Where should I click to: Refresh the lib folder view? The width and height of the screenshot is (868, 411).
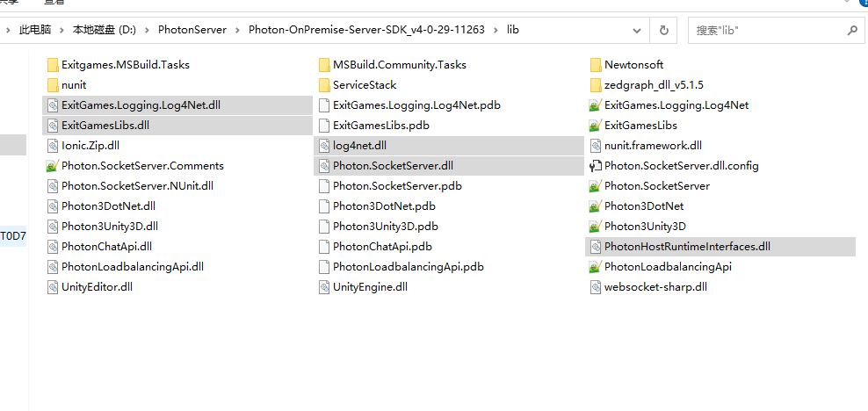pos(663,31)
